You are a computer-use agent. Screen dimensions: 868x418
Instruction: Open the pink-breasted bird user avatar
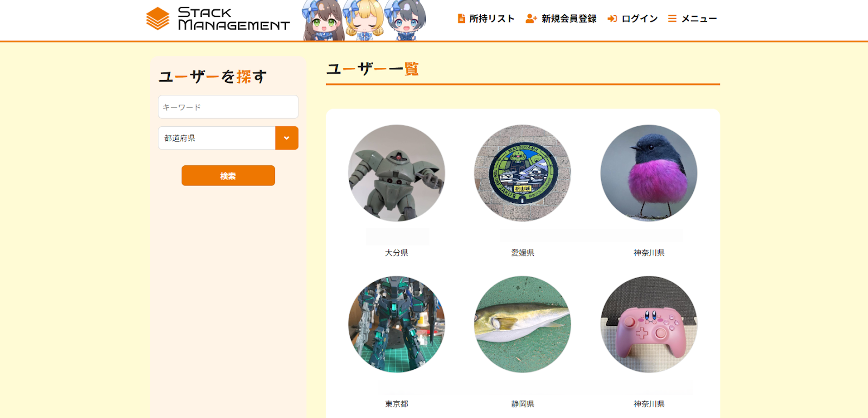[649, 173]
